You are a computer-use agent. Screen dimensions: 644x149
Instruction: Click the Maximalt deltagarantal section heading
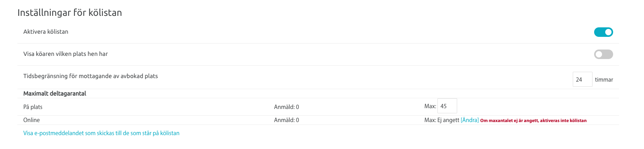(x=55, y=94)
